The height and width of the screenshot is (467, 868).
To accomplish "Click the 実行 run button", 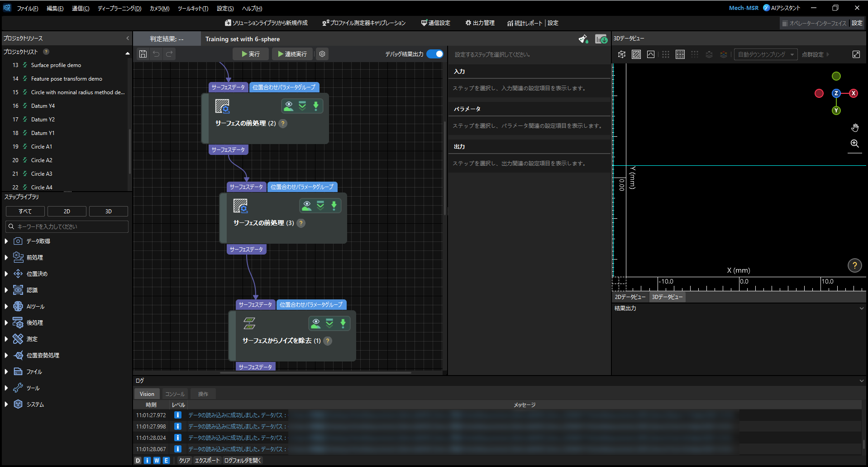I will coord(251,54).
